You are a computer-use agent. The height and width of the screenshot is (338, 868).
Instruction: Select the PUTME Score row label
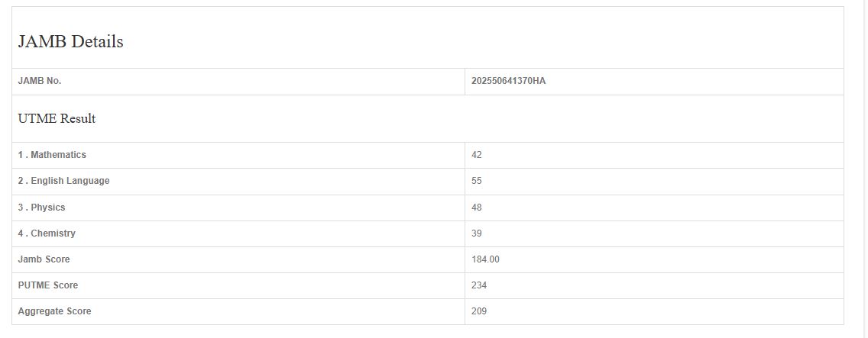[48, 285]
